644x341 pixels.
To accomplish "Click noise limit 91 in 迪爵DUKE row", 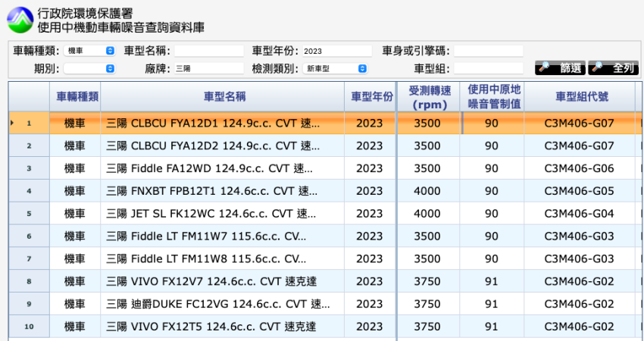I will [492, 304].
